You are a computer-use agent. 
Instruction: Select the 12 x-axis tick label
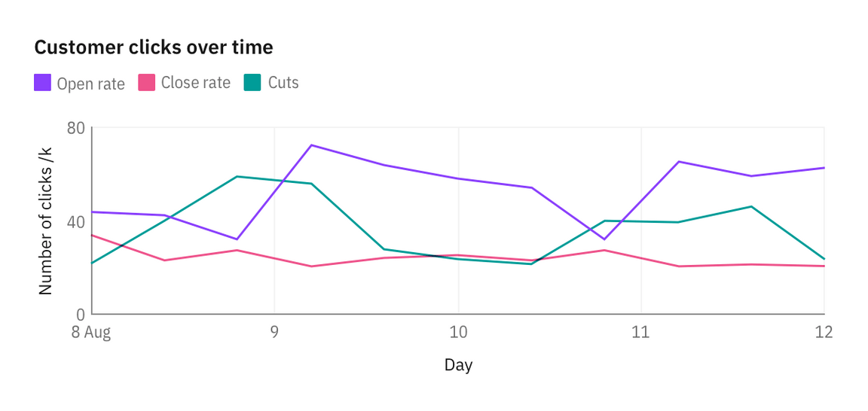(x=824, y=333)
